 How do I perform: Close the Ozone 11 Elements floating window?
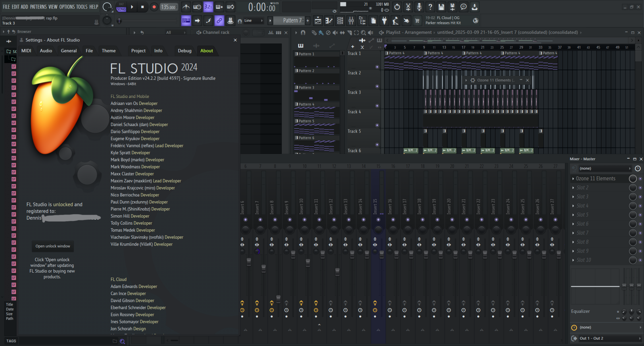527,80
